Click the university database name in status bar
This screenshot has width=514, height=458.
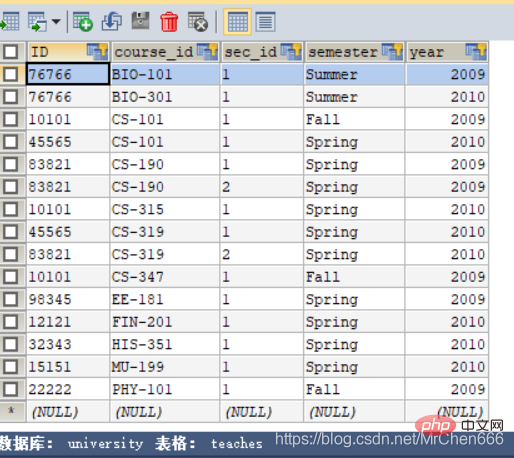coord(105,444)
